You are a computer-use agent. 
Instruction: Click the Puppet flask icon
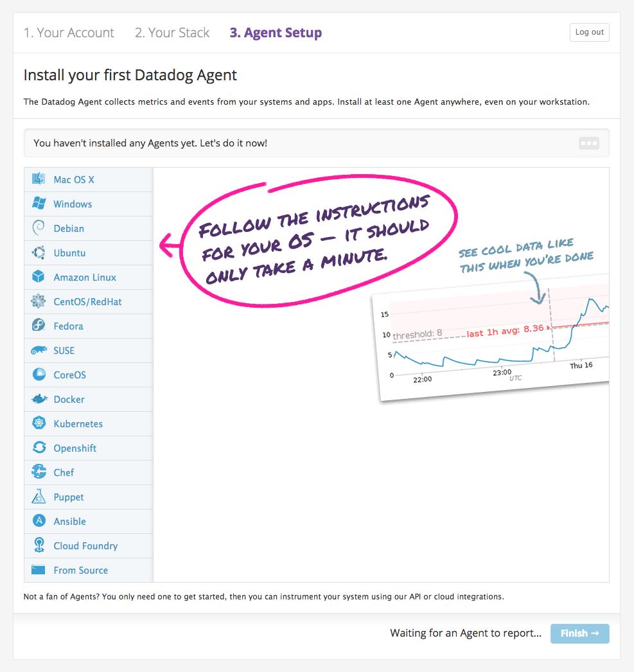click(39, 497)
